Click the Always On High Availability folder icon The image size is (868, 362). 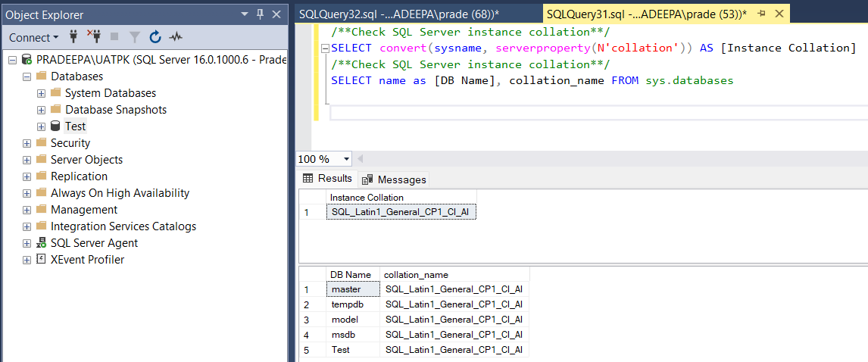(x=41, y=192)
